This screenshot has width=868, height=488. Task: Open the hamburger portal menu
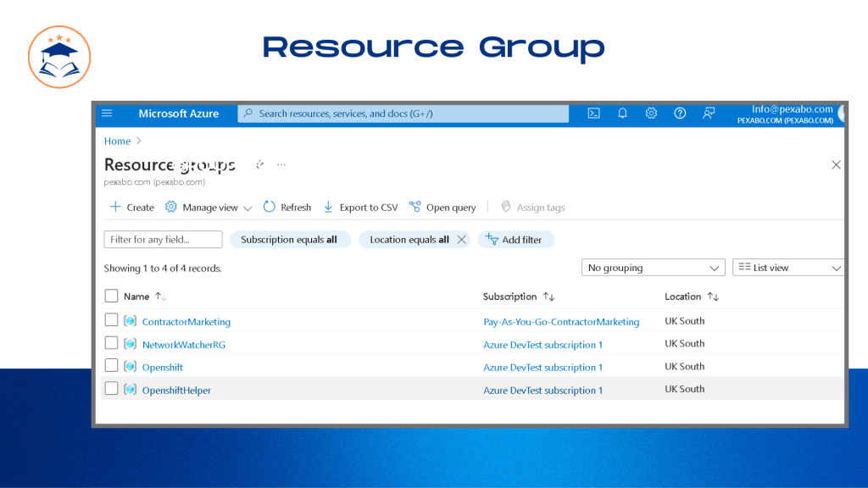pos(107,114)
